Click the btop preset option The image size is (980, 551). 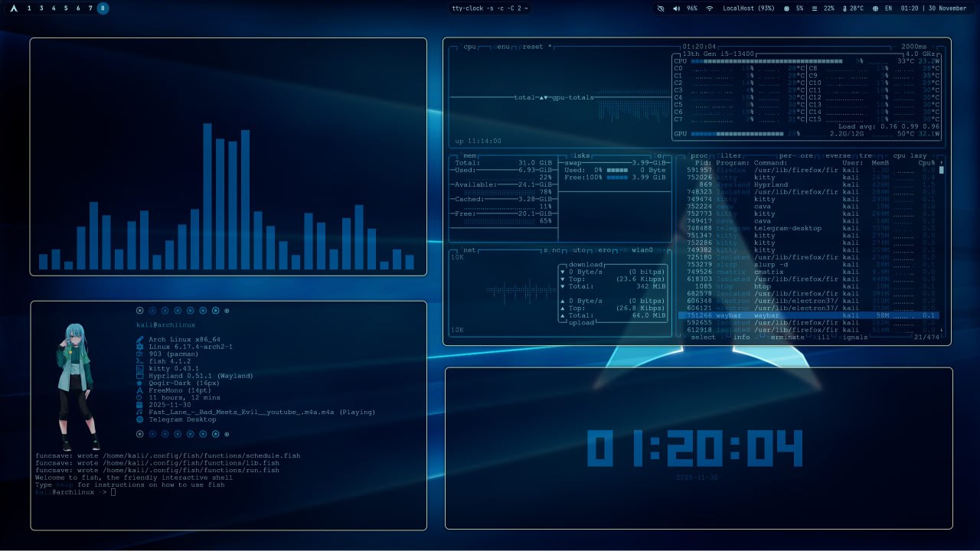click(x=537, y=47)
